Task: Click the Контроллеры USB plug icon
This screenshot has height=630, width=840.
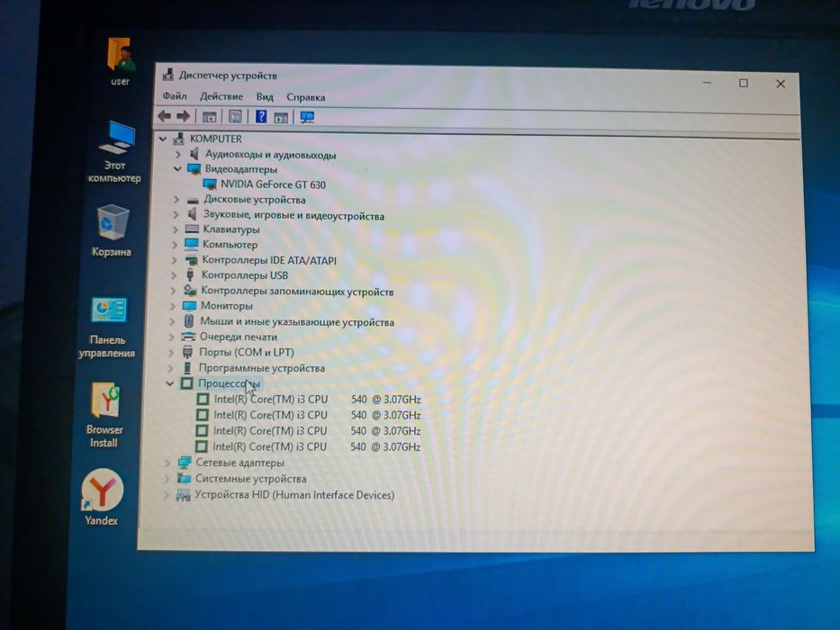Action: click(190, 275)
